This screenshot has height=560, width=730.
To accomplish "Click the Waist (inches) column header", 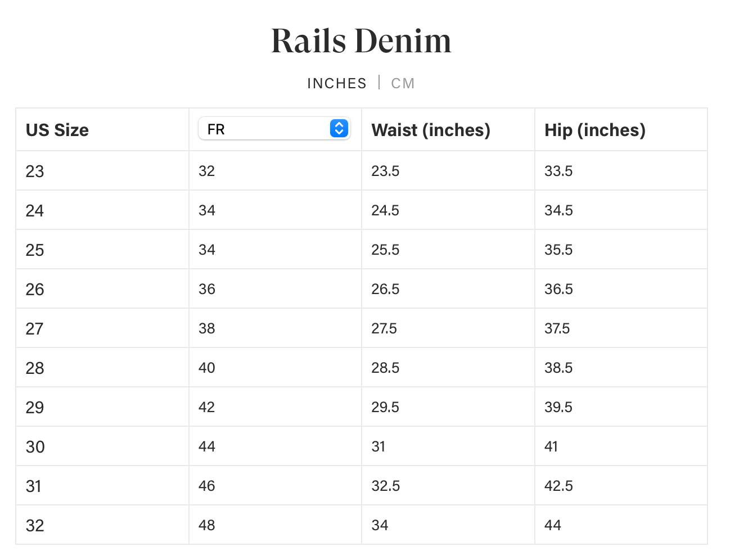I will tap(431, 130).
